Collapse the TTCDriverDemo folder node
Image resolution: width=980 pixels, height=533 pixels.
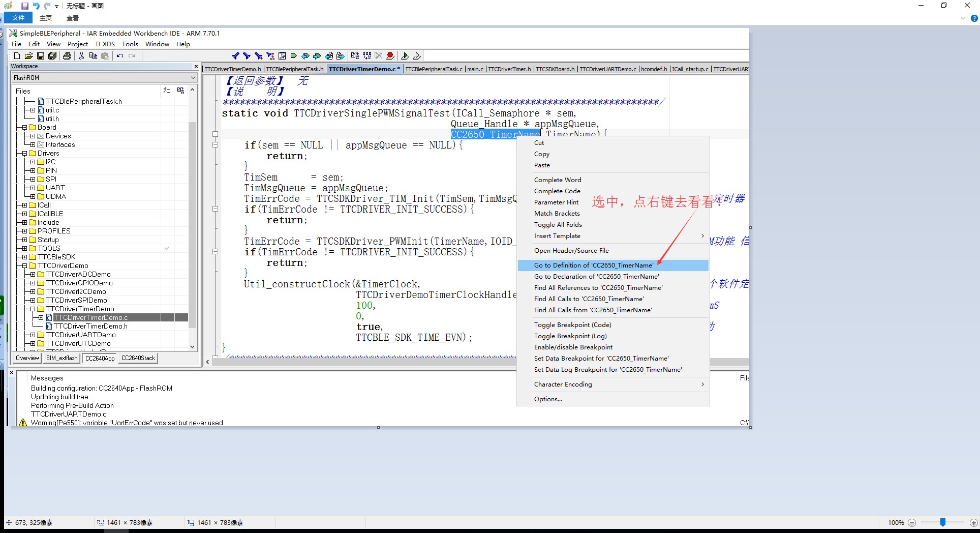pos(24,266)
